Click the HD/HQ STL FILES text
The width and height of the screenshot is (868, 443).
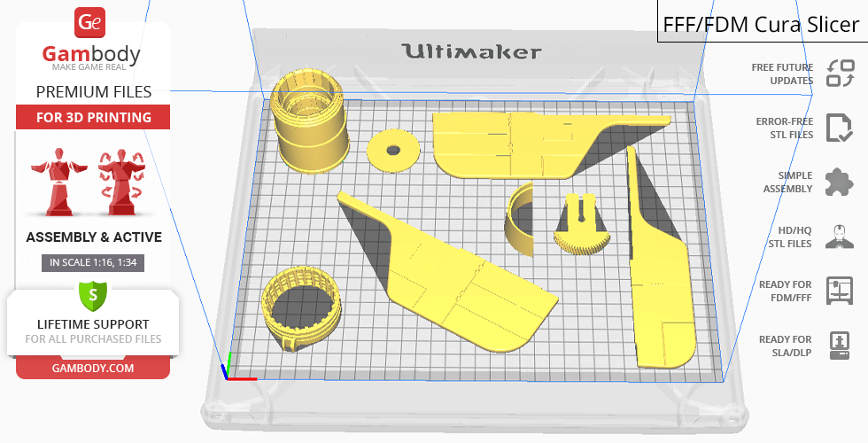(790, 237)
